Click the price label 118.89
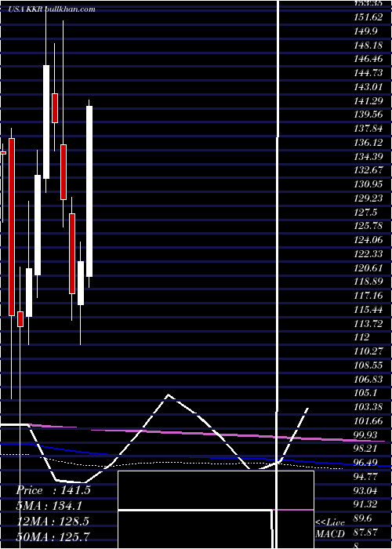 368,282
